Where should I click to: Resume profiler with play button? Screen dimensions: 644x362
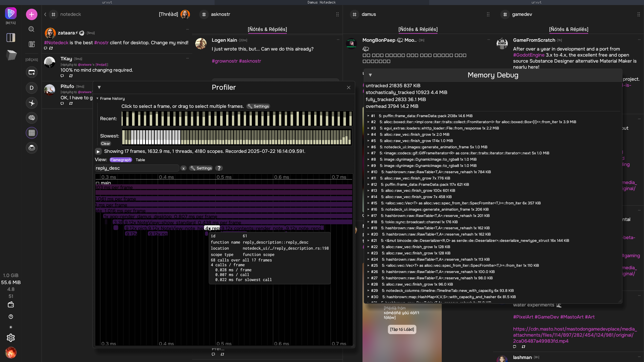pyautogui.click(x=98, y=151)
